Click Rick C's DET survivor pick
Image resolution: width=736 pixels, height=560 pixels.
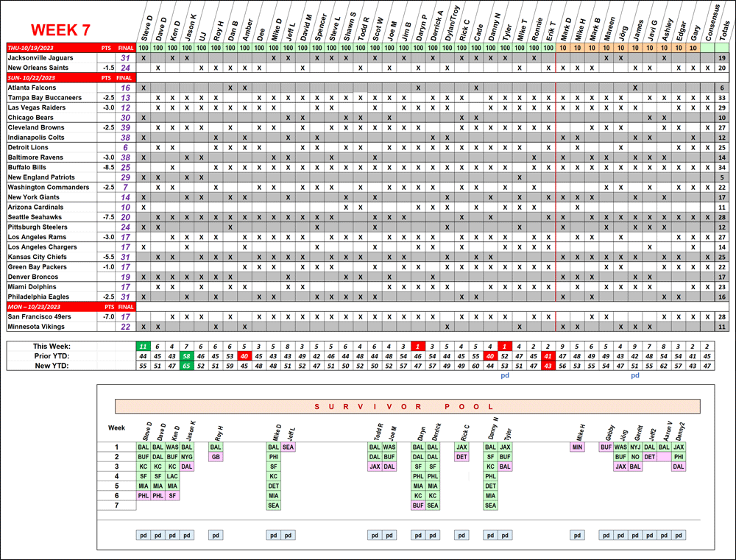coord(461,456)
